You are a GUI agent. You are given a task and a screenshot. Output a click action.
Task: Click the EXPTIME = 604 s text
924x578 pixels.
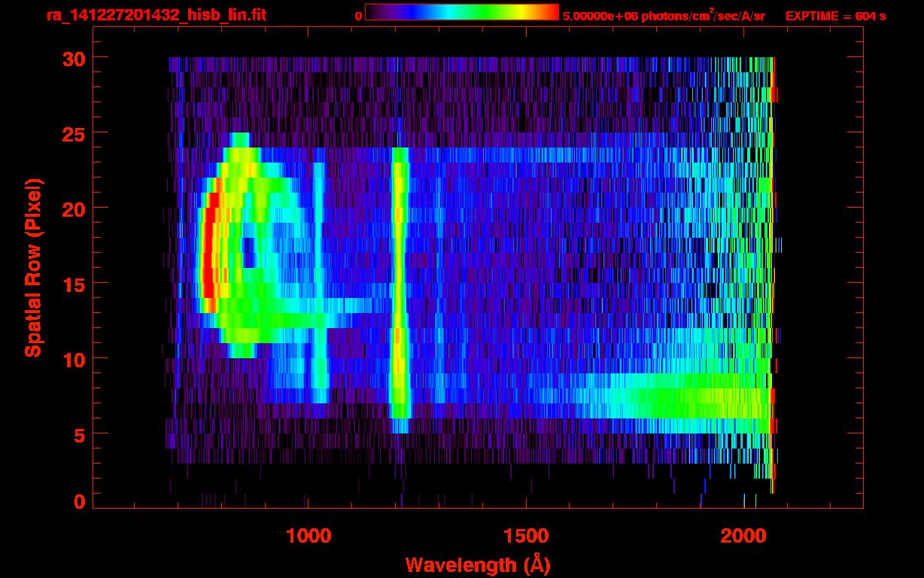pyautogui.click(x=835, y=16)
